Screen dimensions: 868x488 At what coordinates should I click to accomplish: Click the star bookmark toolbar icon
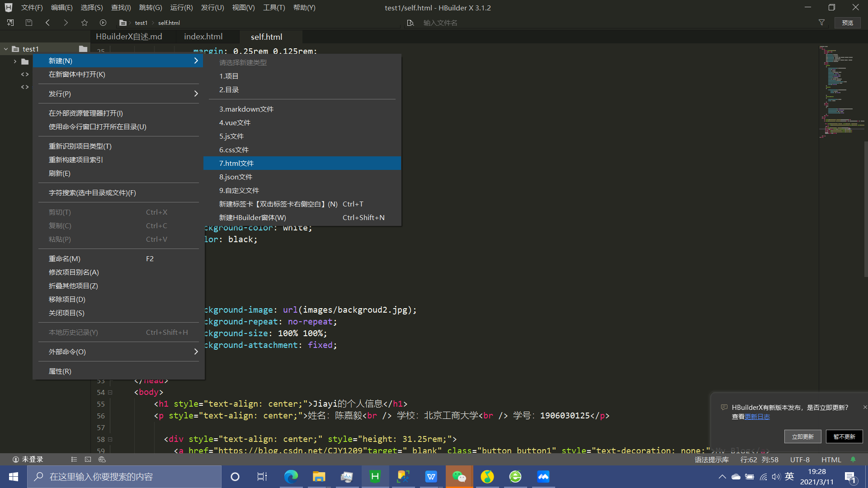85,23
